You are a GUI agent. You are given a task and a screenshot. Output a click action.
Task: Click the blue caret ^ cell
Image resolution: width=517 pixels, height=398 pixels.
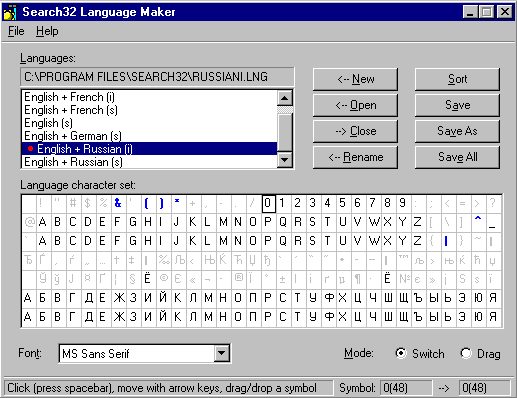coord(478,222)
